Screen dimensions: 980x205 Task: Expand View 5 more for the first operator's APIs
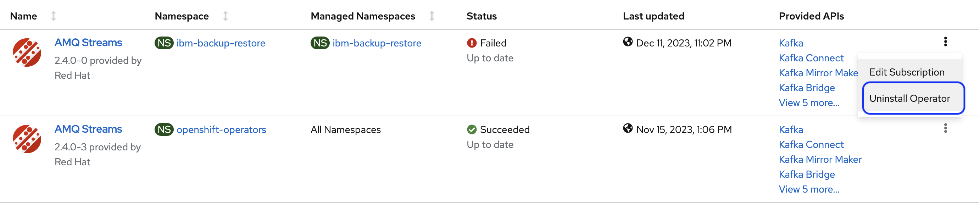click(x=809, y=103)
